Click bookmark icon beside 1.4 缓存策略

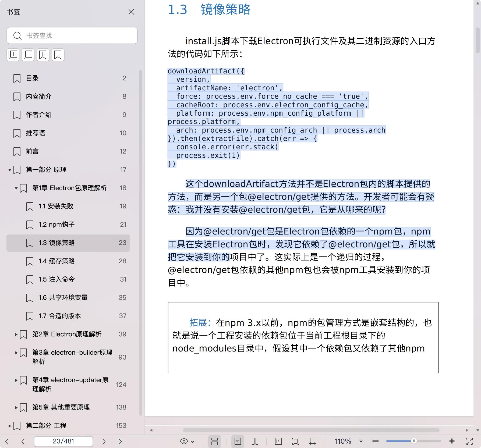(30, 261)
